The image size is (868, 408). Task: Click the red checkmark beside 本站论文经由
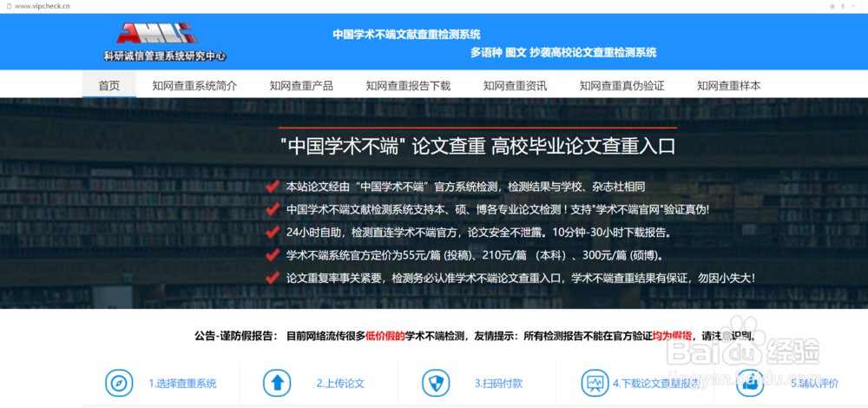pyautogui.click(x=272, y=187)
